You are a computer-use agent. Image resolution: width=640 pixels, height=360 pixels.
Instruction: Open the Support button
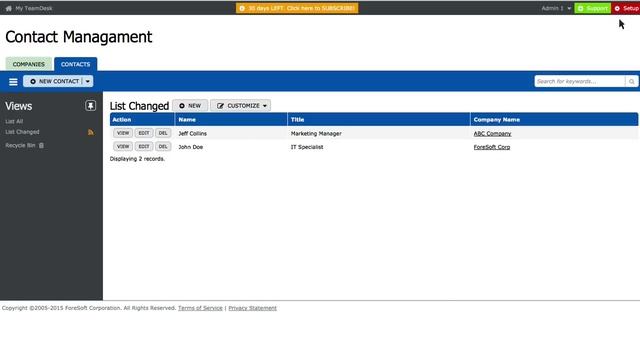point(593,8)
